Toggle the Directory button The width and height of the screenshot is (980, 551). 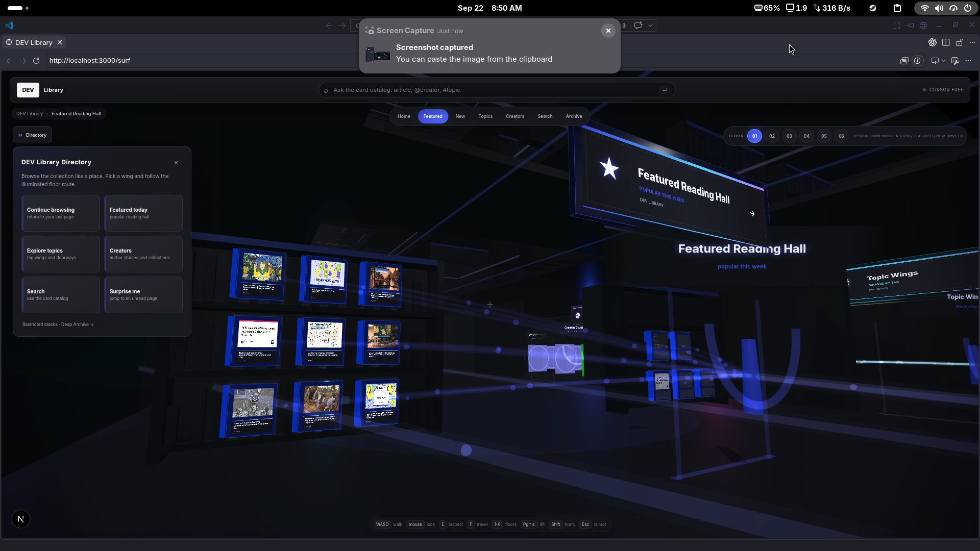(32, 135)
